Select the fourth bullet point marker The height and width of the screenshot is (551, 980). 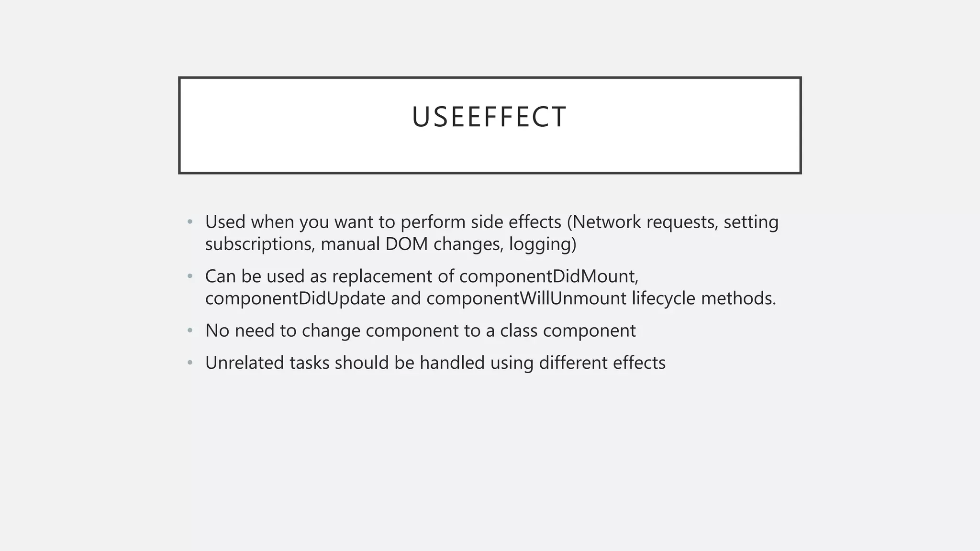tap(190, 363)
